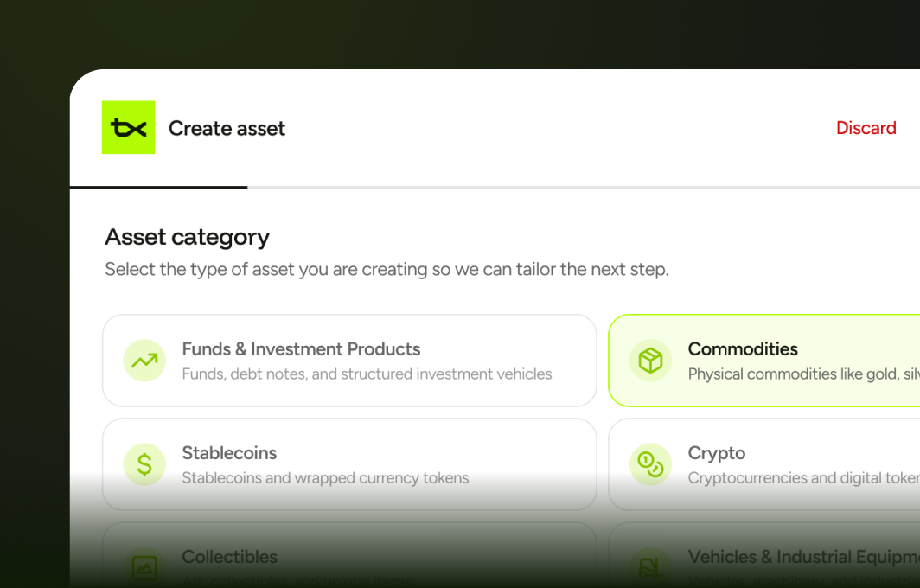Viewport: 920px width, 588px height.
Task: Click the Asset category heading
Action: coord(187,237)
